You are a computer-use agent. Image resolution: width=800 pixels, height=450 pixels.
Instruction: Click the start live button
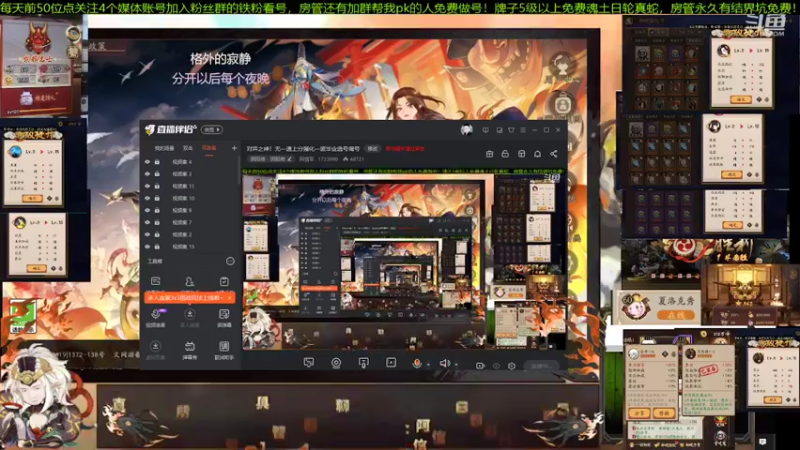542,366
